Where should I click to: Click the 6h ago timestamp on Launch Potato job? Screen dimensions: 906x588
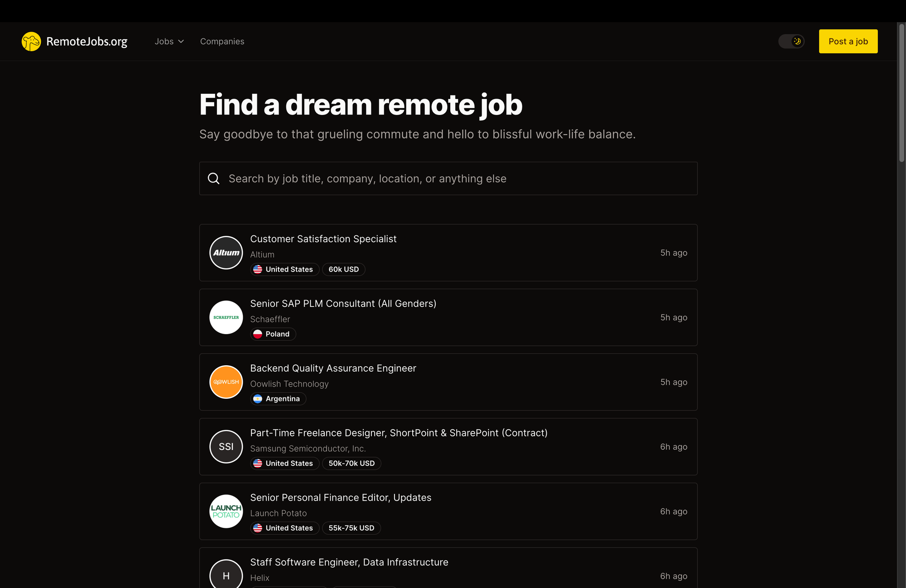coord(674,512)
